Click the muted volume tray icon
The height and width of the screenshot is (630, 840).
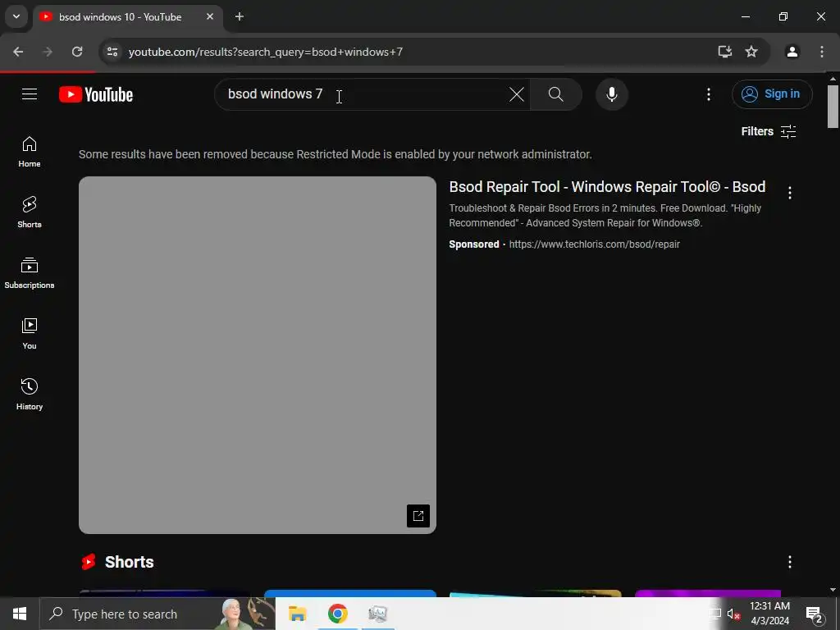pos(733,614)
